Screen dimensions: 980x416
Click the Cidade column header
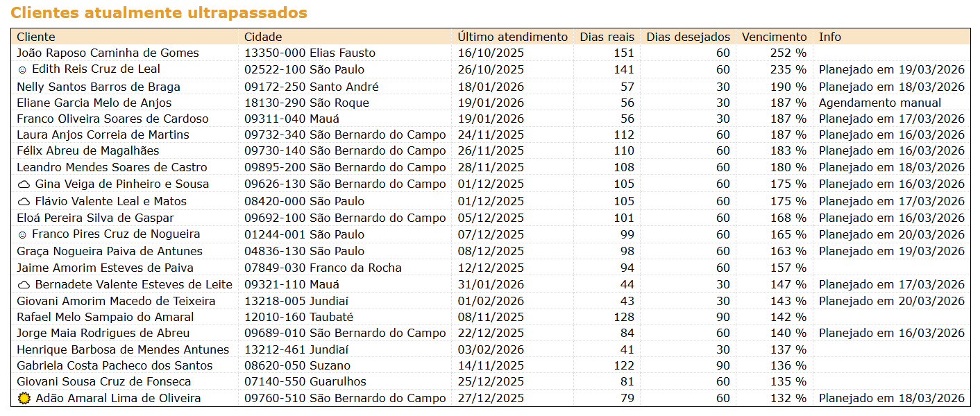[263, 37]
